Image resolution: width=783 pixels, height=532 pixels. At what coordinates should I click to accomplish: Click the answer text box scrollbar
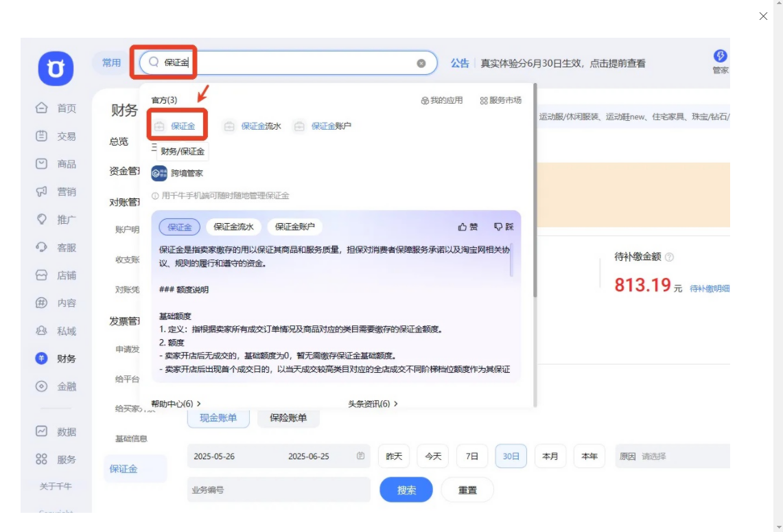pyautogui.click(x=511, y=260)
